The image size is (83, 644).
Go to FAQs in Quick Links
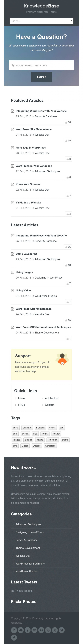(x=21, y=405)
